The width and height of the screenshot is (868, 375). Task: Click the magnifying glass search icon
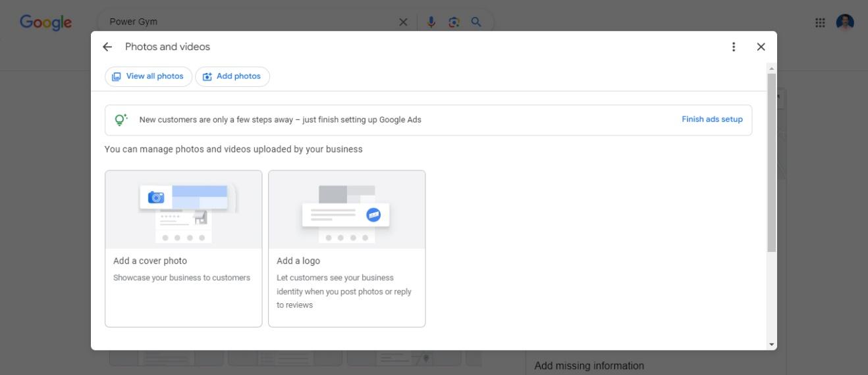click(x=476, y=22)
